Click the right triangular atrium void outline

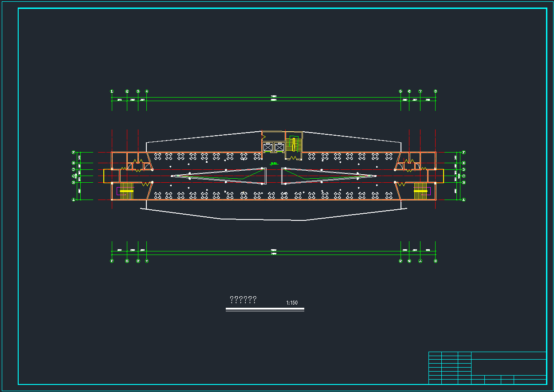[x=329, y=176]
